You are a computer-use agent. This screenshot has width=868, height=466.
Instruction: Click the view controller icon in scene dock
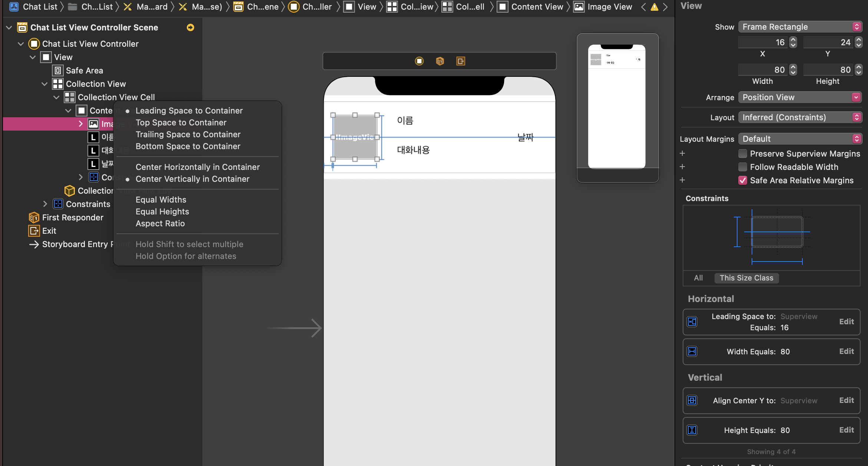coord(419,61)
